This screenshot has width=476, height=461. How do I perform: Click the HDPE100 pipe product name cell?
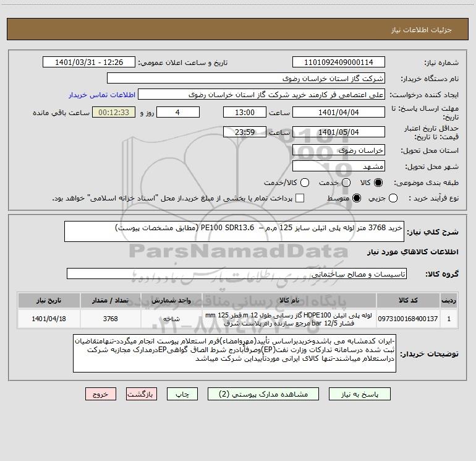click(289, 319)
